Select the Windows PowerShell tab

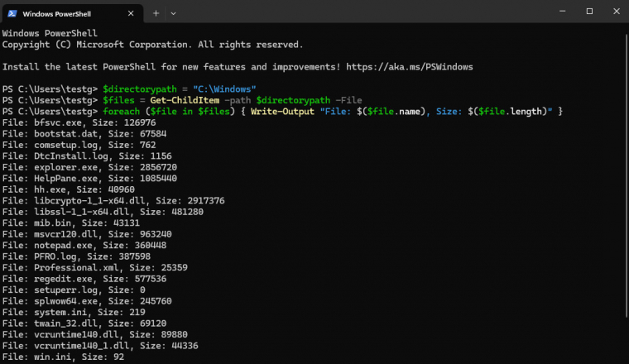(72, 13)
